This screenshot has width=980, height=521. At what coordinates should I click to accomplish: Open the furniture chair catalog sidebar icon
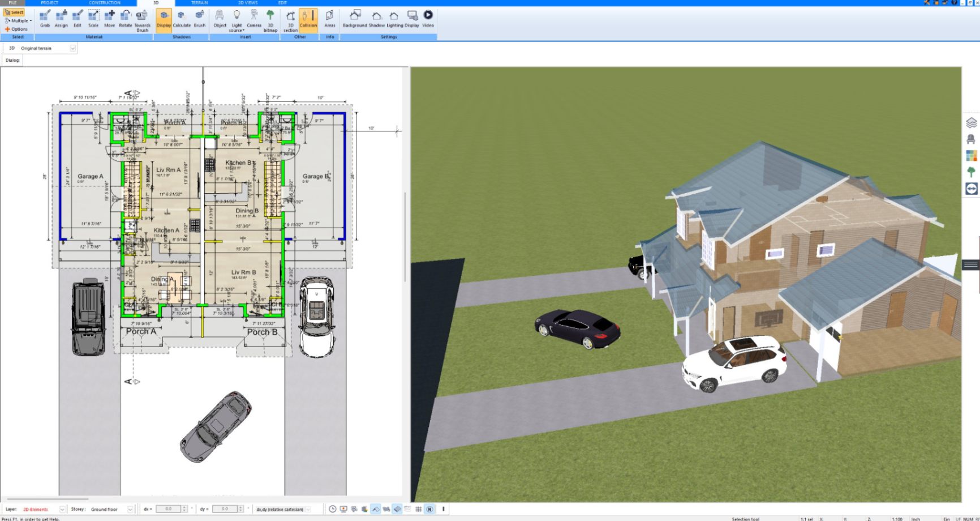(x=972, y=139)
